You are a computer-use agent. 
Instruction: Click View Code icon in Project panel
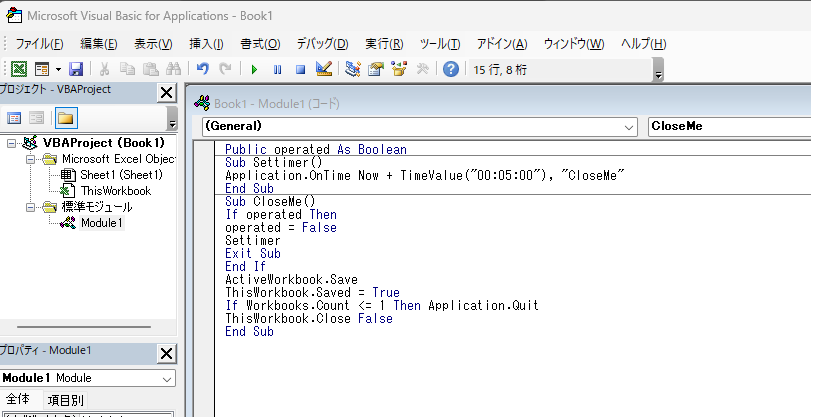pyautogui.click(x=15, y=118)
